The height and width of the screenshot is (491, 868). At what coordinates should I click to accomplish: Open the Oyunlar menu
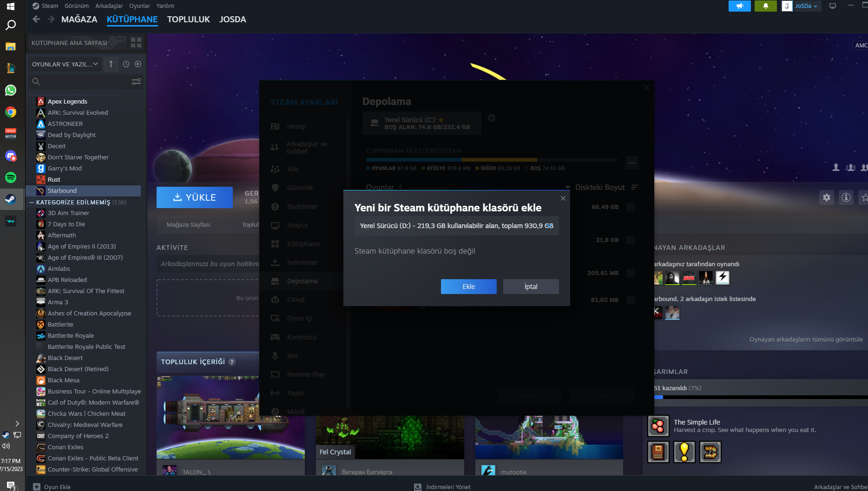pos(139,6)
